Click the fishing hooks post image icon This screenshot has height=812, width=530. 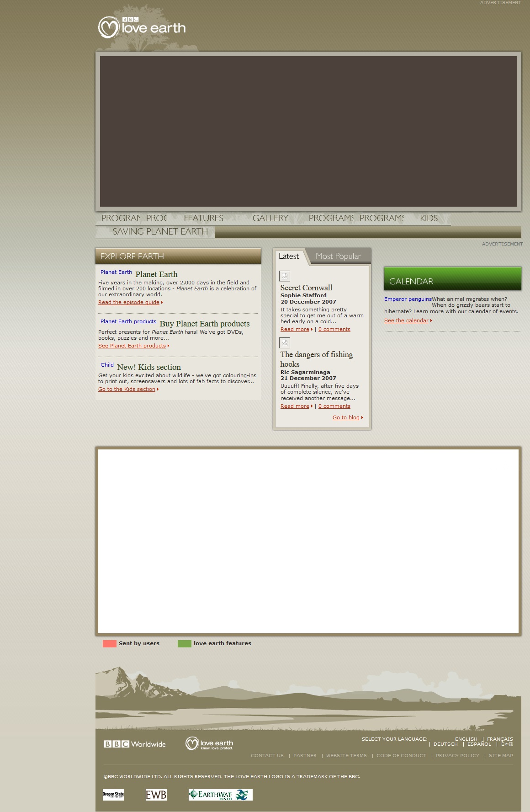(285, 343)
